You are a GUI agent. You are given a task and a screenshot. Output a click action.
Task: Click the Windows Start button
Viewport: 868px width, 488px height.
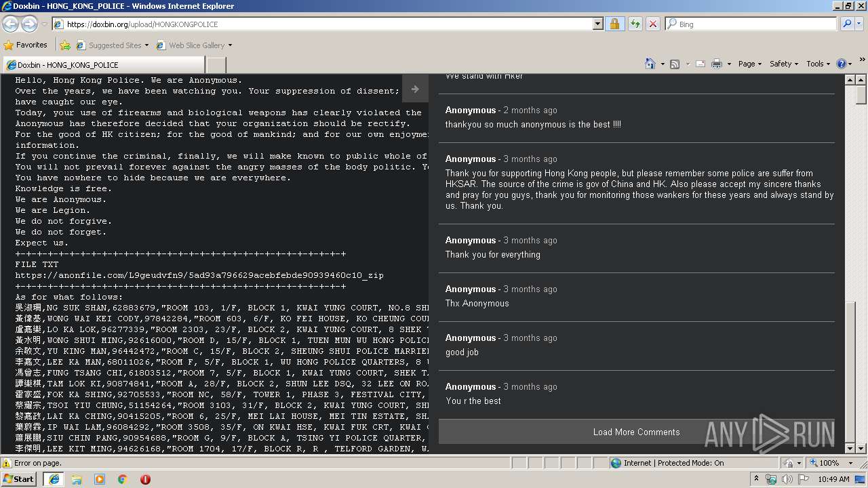point(19,479)
